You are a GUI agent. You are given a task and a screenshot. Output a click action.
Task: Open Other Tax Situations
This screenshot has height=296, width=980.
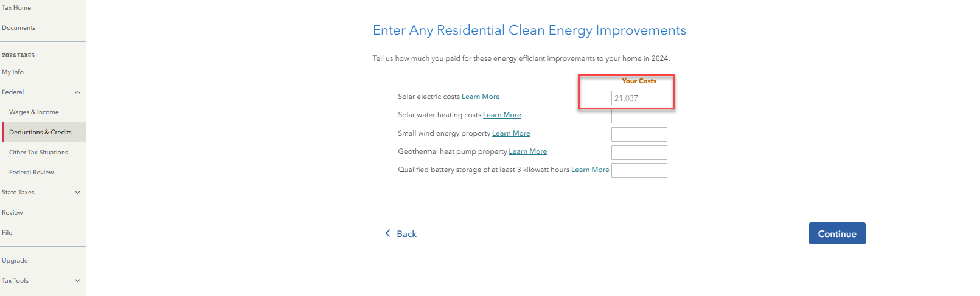[38, 153]
